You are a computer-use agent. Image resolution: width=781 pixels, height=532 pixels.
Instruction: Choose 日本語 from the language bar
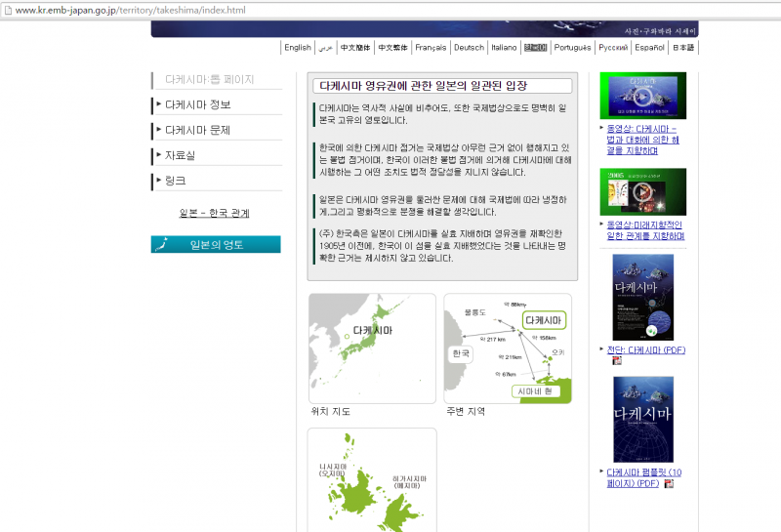pos(685,47)
